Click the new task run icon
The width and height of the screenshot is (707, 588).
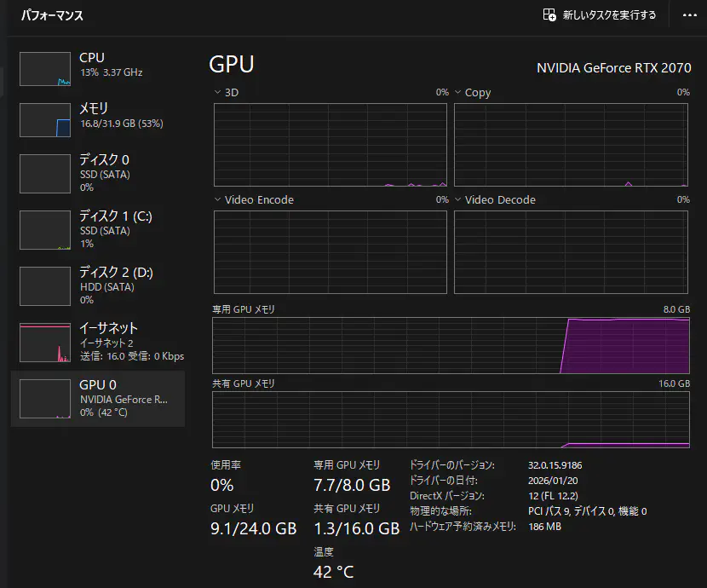tap(549, 14)
